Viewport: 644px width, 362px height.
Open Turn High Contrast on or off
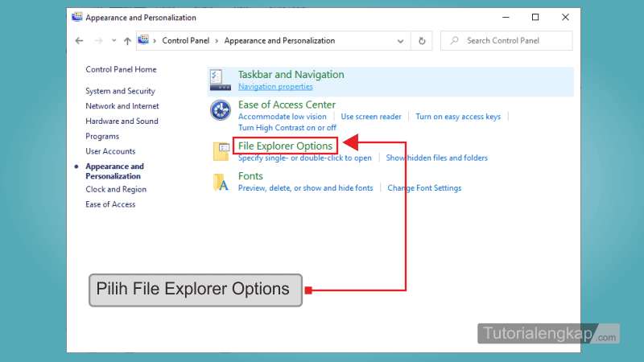click(287, 128)
